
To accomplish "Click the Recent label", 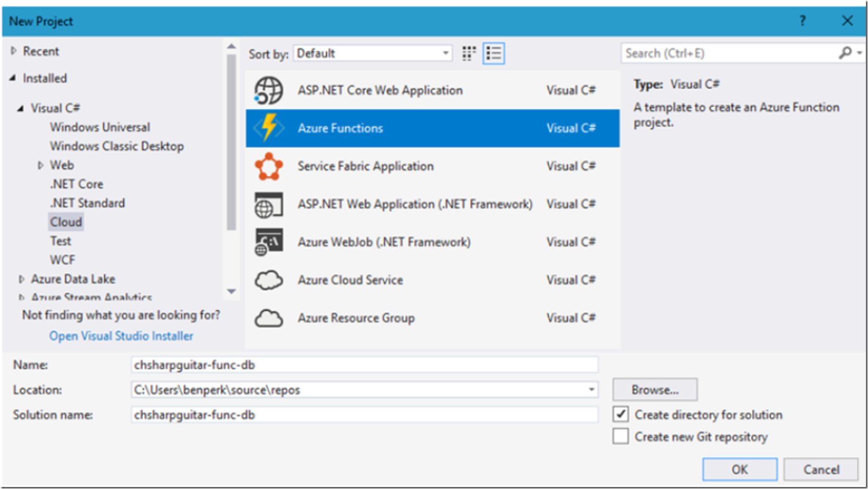I will click(41, 51).
